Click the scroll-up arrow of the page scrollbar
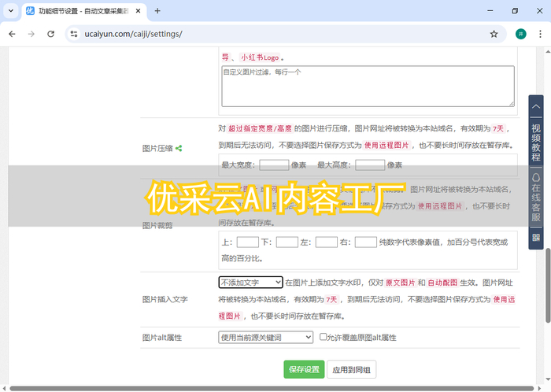551x392 pixels. 548,51
